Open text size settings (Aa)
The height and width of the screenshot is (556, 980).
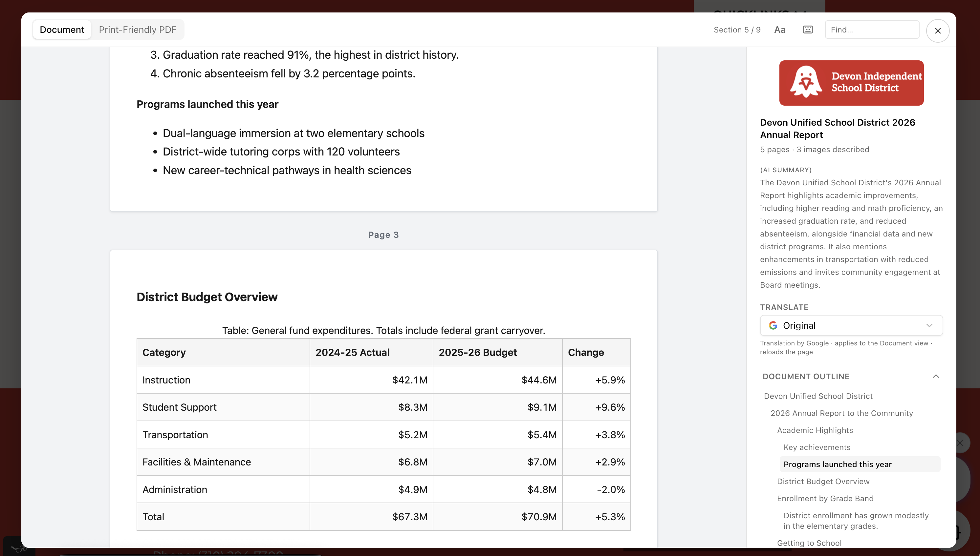[x=780, y=30]
